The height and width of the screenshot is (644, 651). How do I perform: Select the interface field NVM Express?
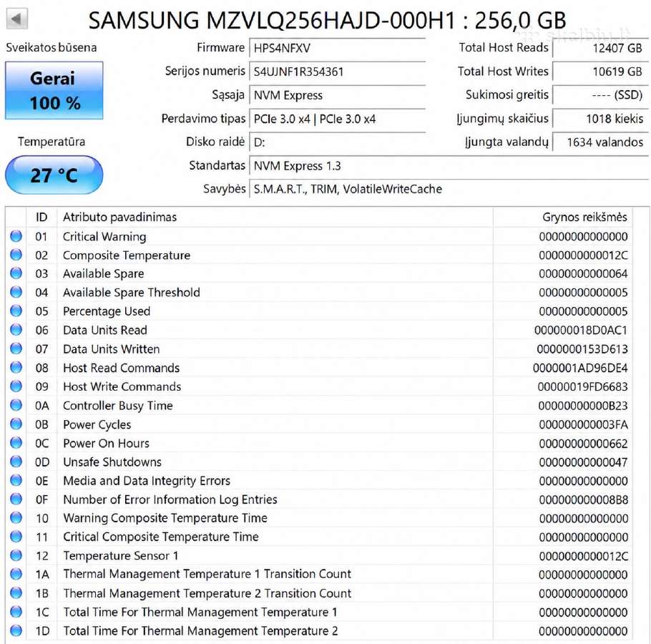[x=337, y=95]
